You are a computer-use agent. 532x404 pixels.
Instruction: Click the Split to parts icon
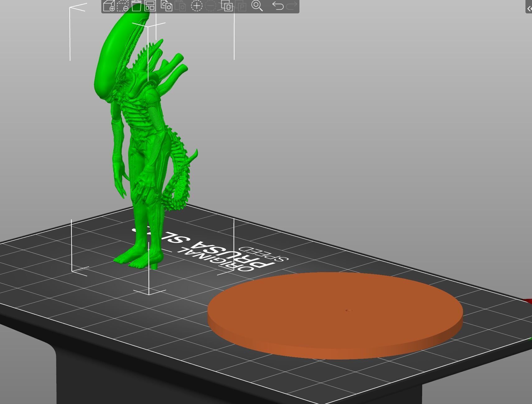[x=240, y=6]
